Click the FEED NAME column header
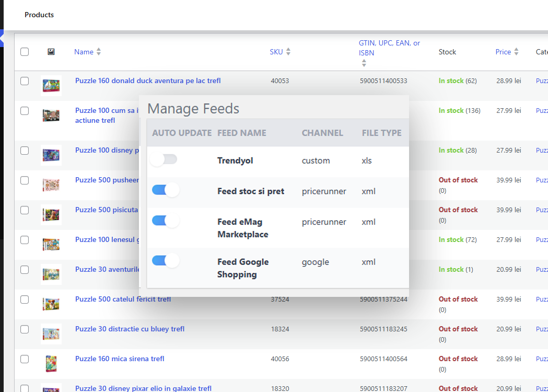The height and width of the screenshot is (392, 548). tap(242, 133)
